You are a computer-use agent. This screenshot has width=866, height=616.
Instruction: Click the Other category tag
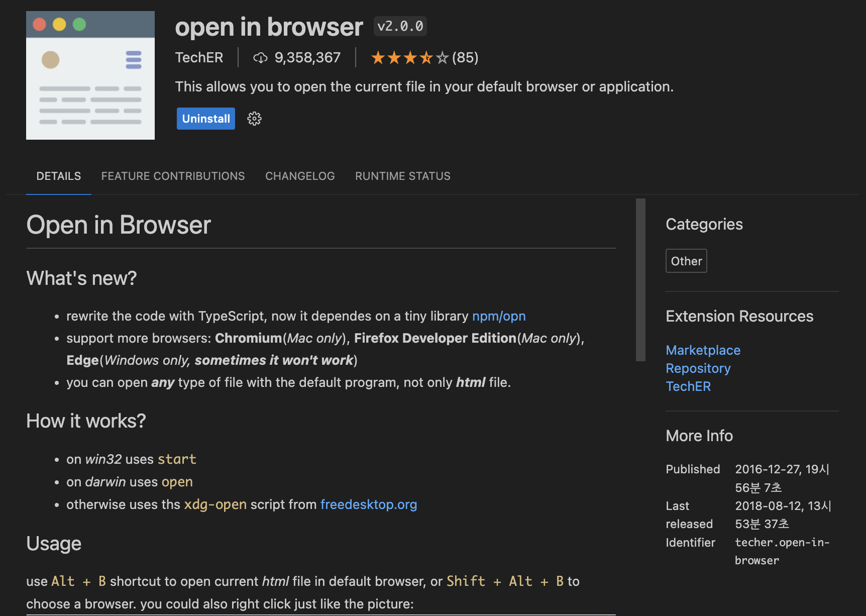686,261
